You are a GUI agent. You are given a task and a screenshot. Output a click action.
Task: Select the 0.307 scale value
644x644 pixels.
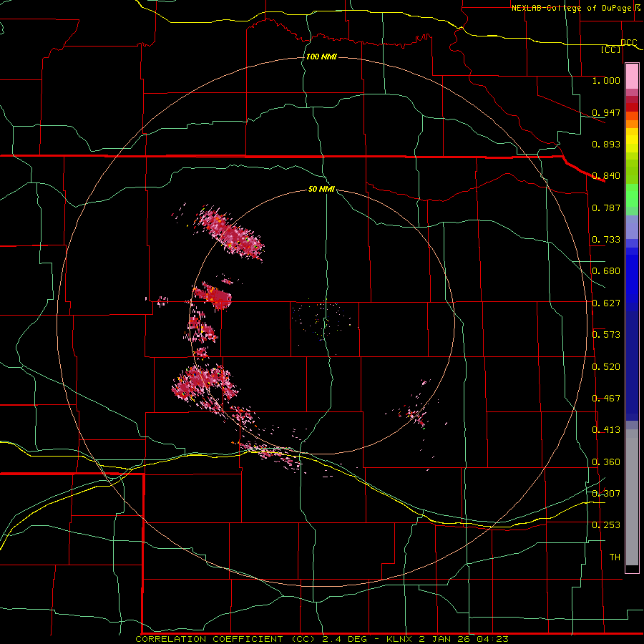(606, 493)
